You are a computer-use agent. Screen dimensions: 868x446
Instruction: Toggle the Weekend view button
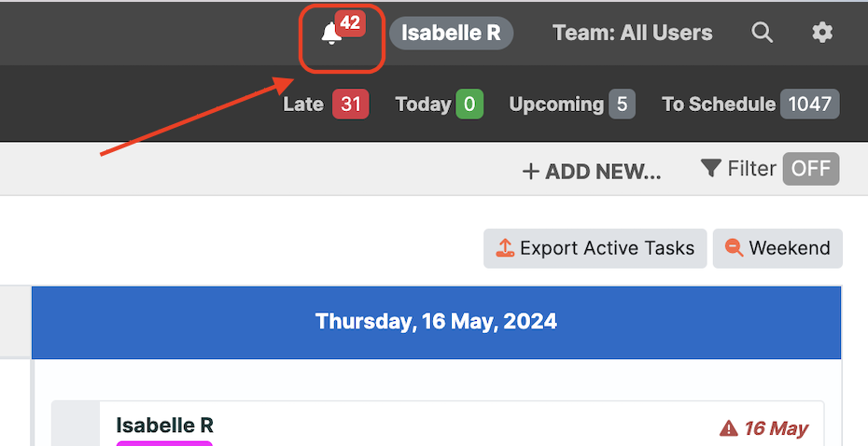(777, 248)
